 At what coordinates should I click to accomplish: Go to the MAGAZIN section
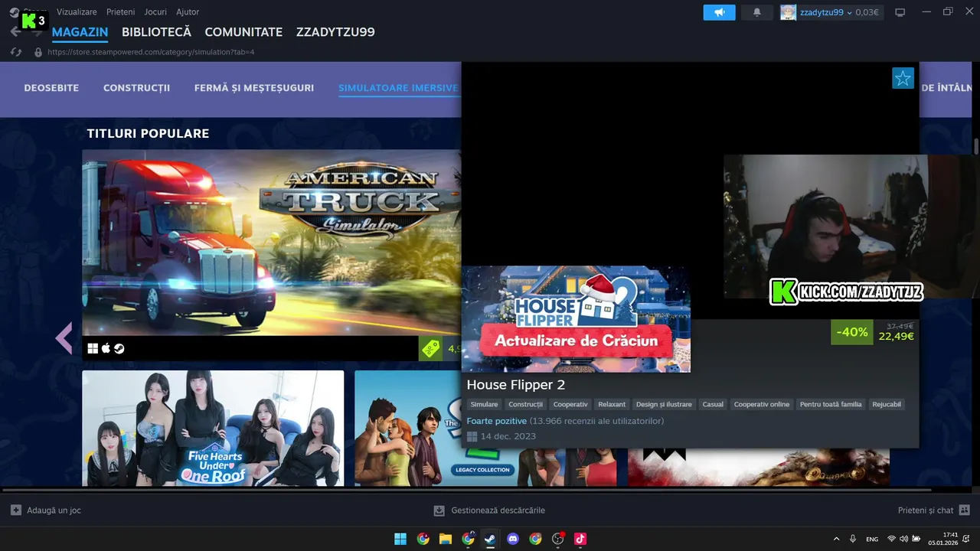point(80,32)
